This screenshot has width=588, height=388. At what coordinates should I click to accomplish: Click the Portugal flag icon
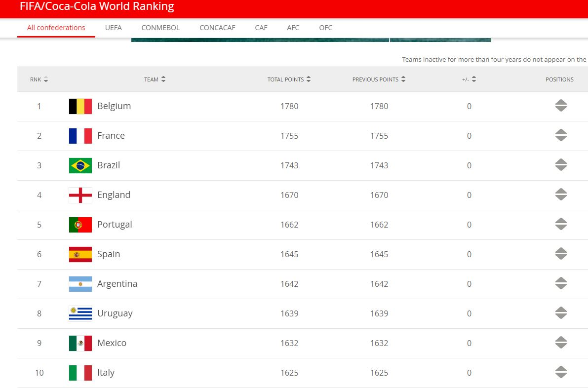(80, 225)
